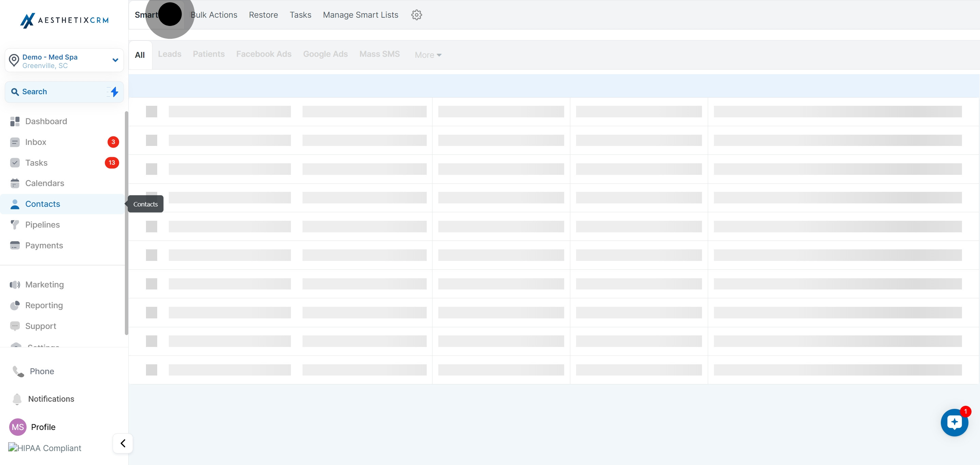Image resolution: width=980 pixels, height=465 pixels.
Task: Open Tasks in the top menu
Action: point(300,15)
